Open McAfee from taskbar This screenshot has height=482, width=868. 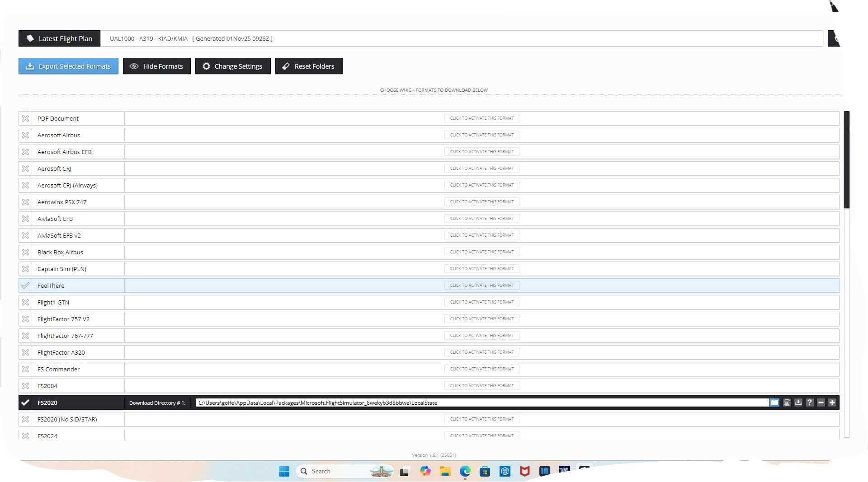525,471
